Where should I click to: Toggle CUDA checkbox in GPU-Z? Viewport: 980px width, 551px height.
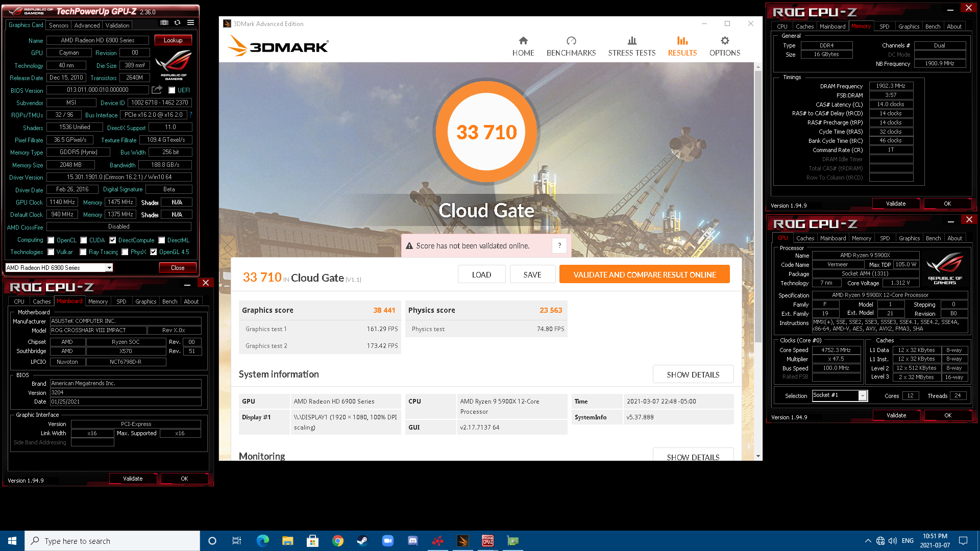[x=83, y=240]
